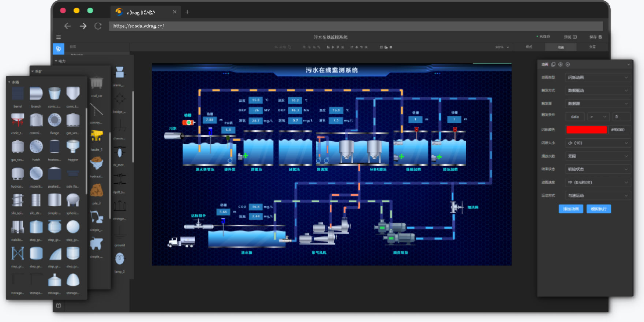The image size is (644, 322).
Task: Expand the 小 (10) flash size dropdown
Action: [x=598, y=143]
